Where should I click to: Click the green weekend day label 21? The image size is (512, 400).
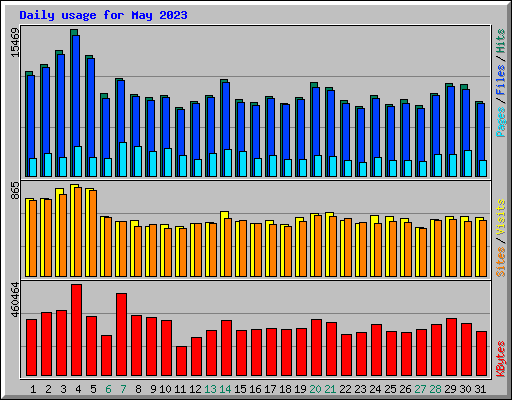[330, 389]
